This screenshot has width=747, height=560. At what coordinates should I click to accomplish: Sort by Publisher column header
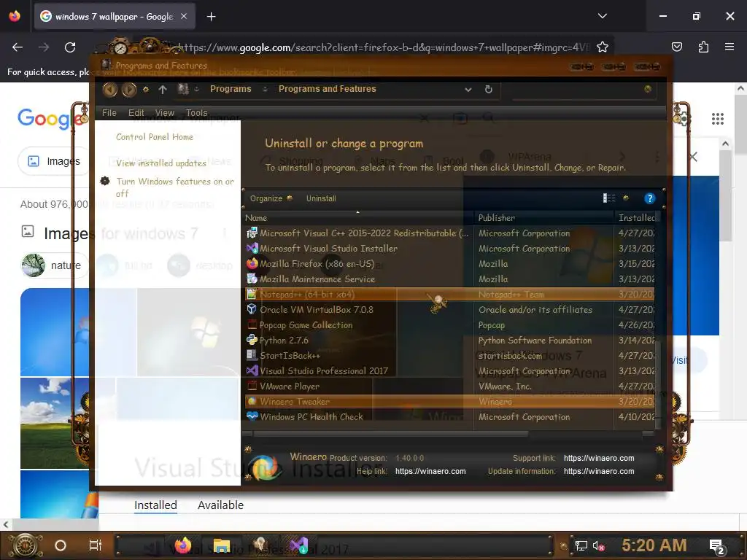point(544,218)
